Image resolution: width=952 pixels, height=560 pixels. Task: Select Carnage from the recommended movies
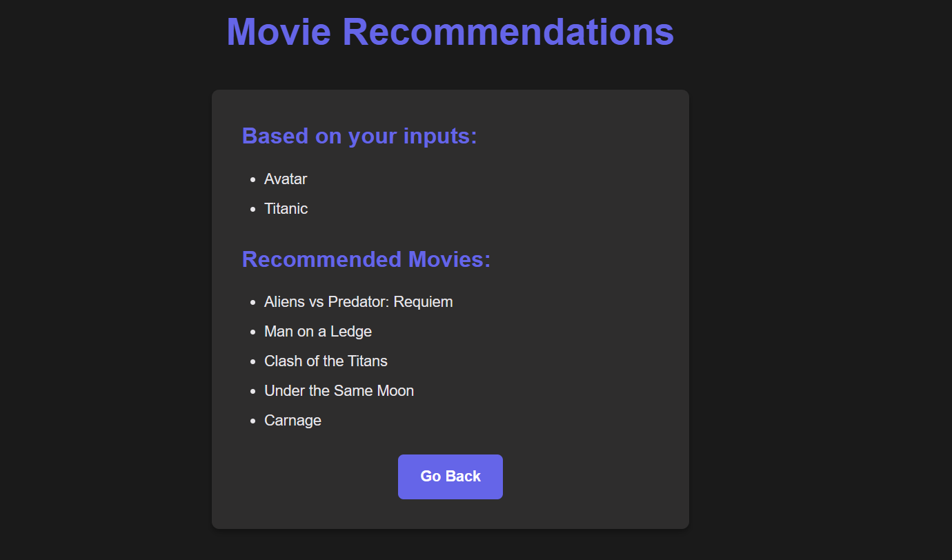click(x=292, y=420)
